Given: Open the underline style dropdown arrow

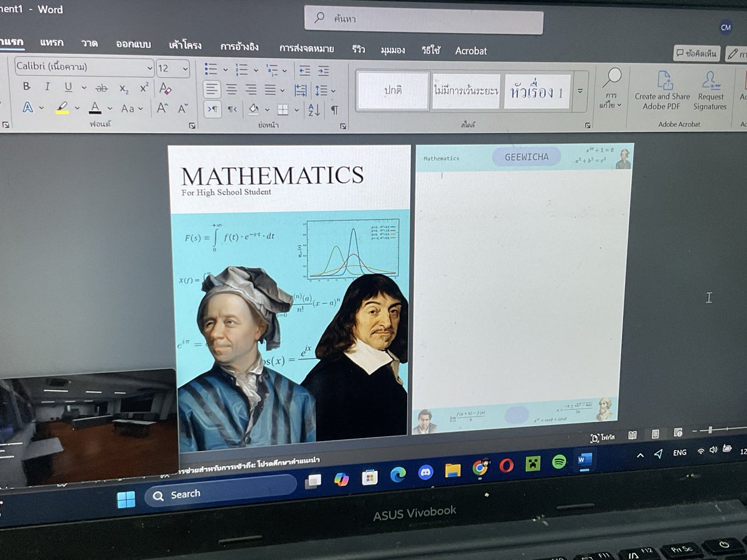Looking at the screenshot, I should [x=84, y=88].
